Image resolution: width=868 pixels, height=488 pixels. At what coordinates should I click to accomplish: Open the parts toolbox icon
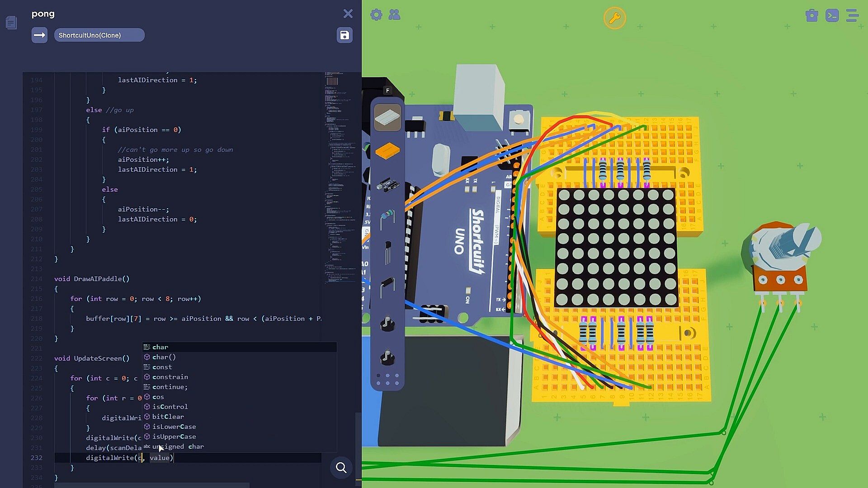point(811,16)
